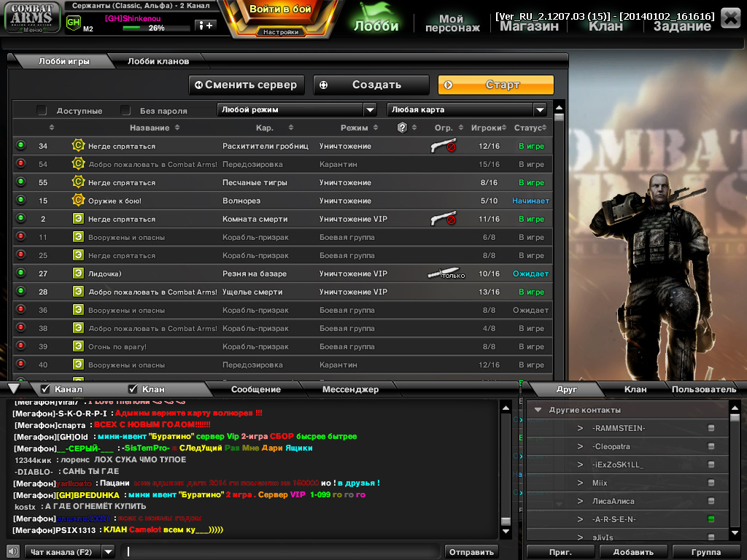Select room Ущелье смерти row
The image size is (747, 560).
click(282, 292)
